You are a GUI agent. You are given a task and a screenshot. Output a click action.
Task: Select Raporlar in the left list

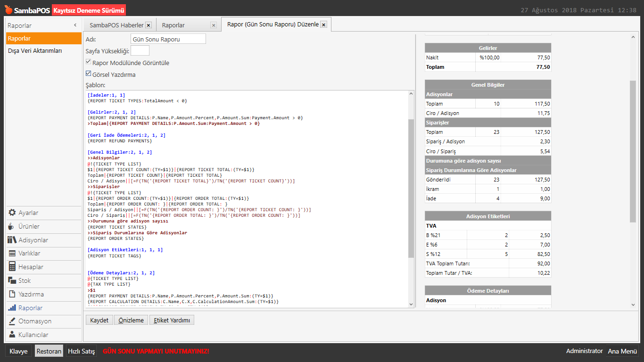44,39
